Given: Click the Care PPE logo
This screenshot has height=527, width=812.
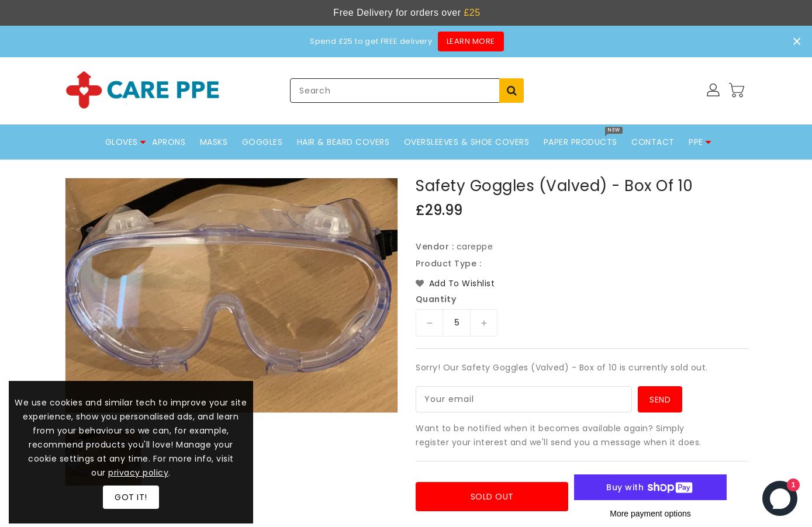Looking at the screenshot, I should click(143, 90).
